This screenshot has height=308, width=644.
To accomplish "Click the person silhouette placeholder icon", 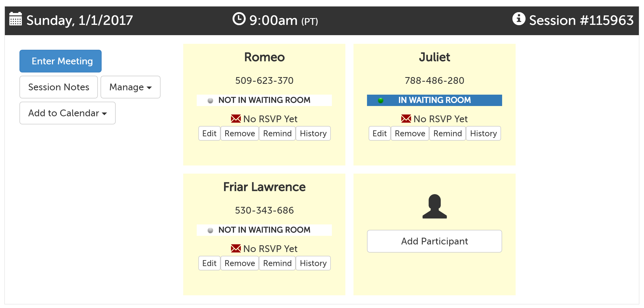I will 435,206.
